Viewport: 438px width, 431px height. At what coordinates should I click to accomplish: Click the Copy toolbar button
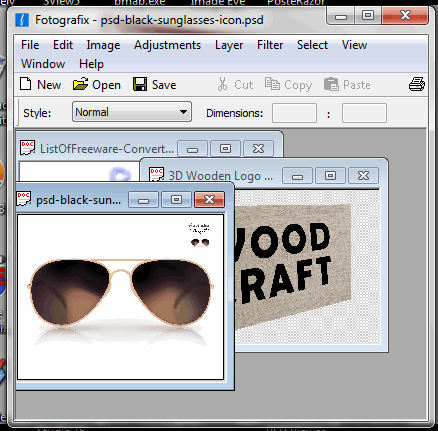pyautogui.click(x=288, y=85)
